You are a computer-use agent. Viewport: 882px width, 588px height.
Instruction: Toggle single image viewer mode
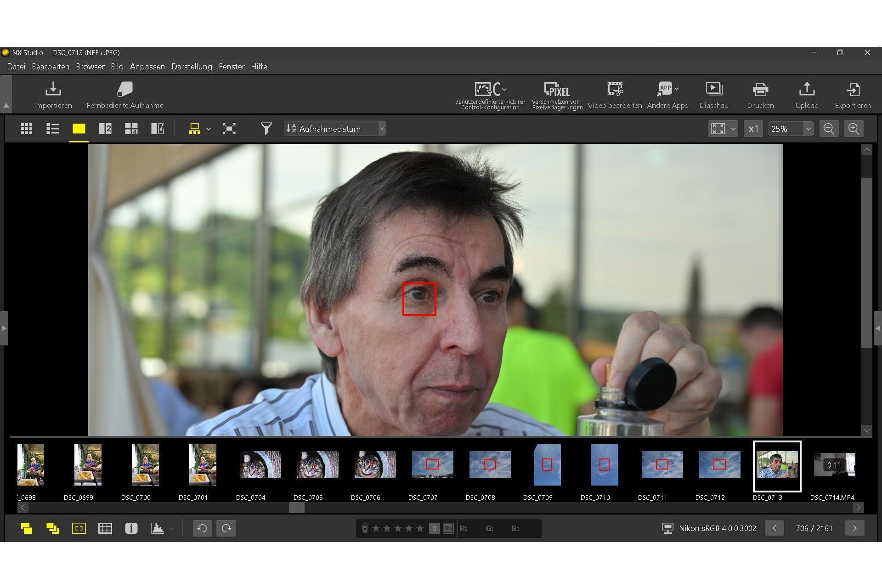tap(79, 129)
